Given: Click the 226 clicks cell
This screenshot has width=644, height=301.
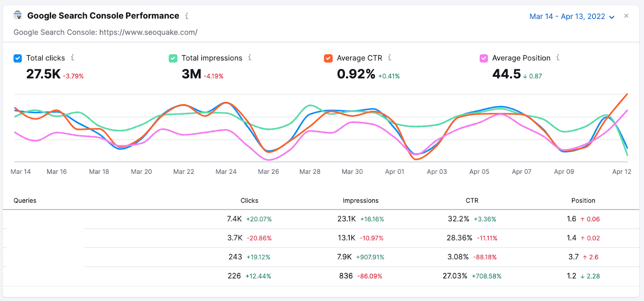Looking at the screenshot, I should [x=234, y=276].
